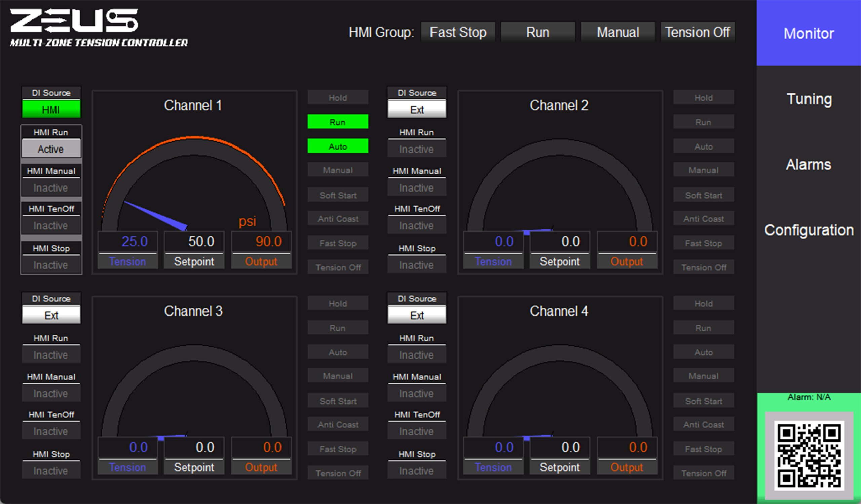Open the Alarms tab

809,165
